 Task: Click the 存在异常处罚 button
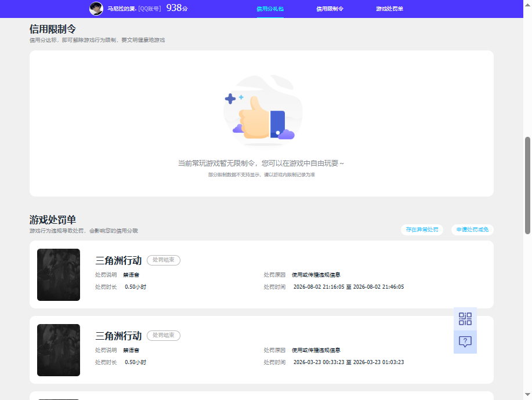(x=422, y=230)
